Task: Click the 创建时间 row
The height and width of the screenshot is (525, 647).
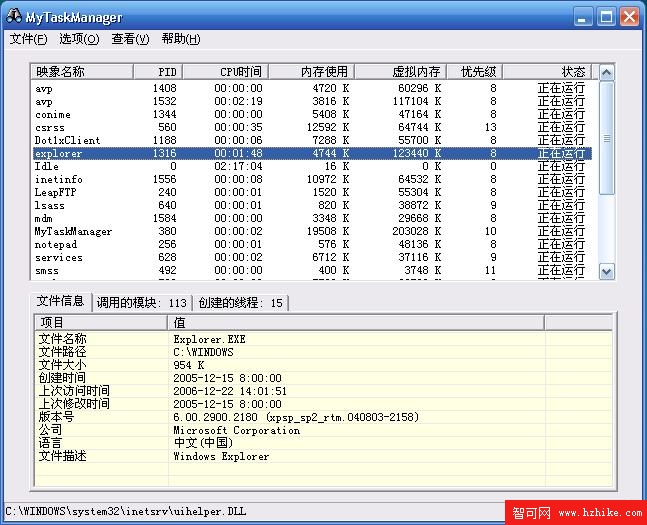Action: click(x=324, y=378)
